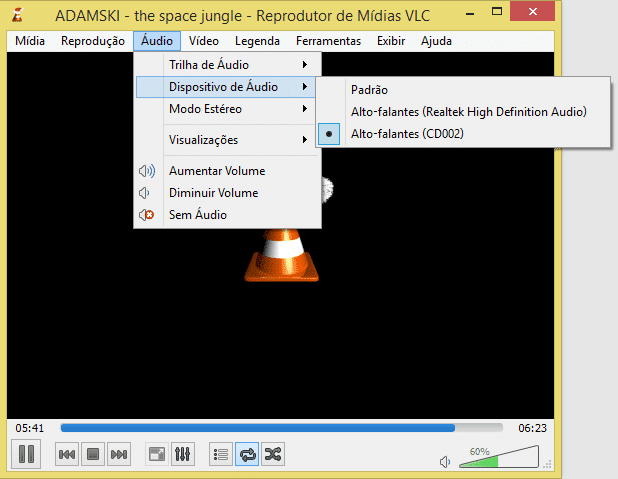
Task: Toggle fullscreen video button
Action: (x=157, y=454)
